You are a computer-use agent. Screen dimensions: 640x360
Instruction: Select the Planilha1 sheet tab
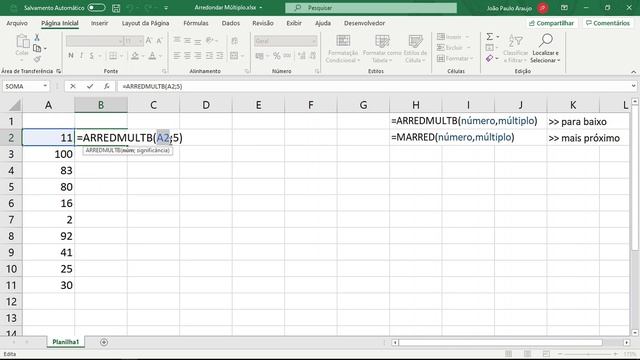[65, 342]
